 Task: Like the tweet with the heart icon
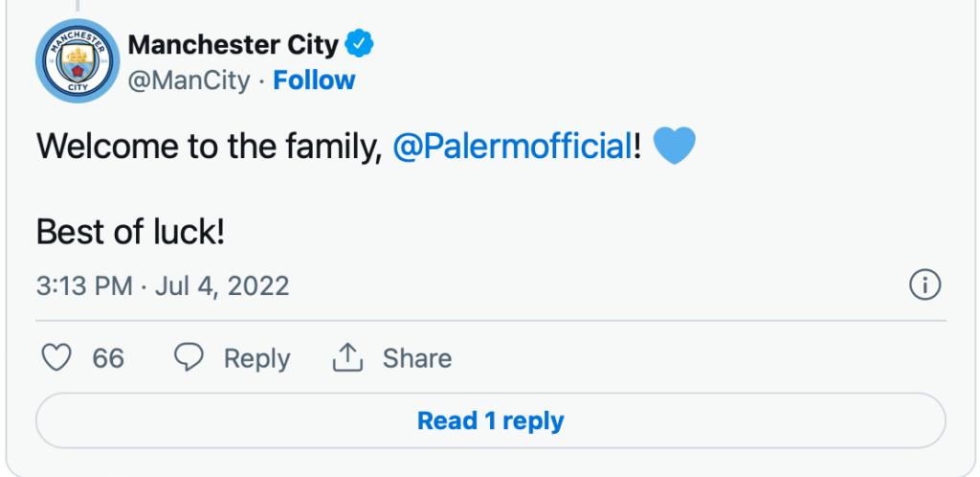pos(58,358)
